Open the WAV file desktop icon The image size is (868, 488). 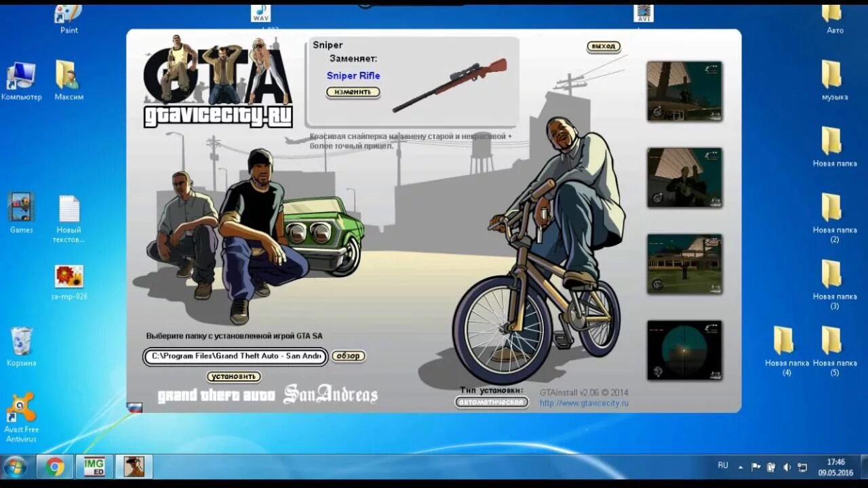(260, 14)
